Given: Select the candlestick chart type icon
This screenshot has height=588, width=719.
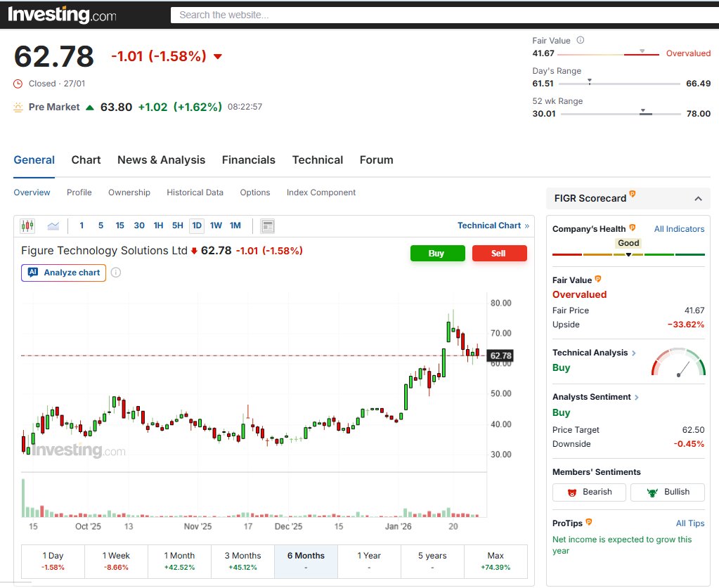Looking at the screenshot, I should pyautogui.click(x=27, y=226).
